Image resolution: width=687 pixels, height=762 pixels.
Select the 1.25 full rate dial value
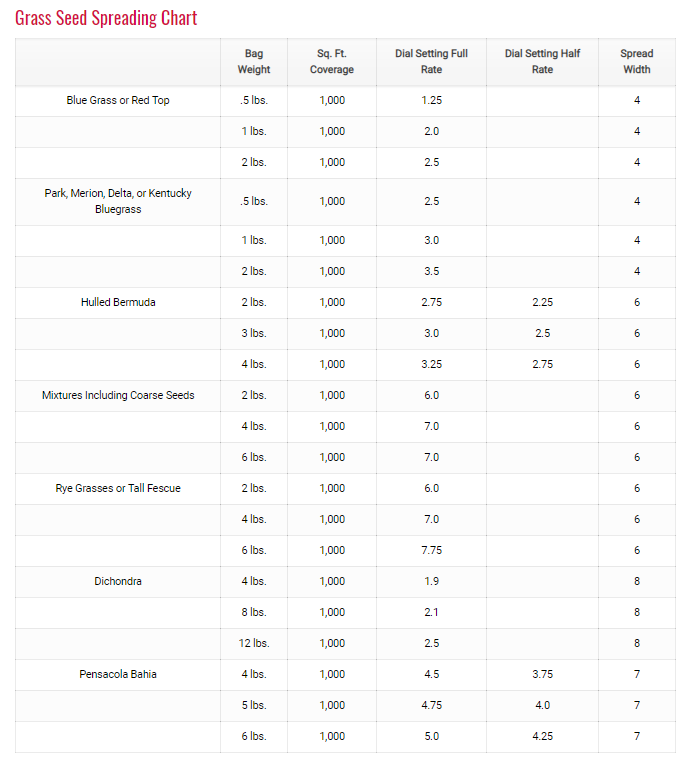(431, 101)
